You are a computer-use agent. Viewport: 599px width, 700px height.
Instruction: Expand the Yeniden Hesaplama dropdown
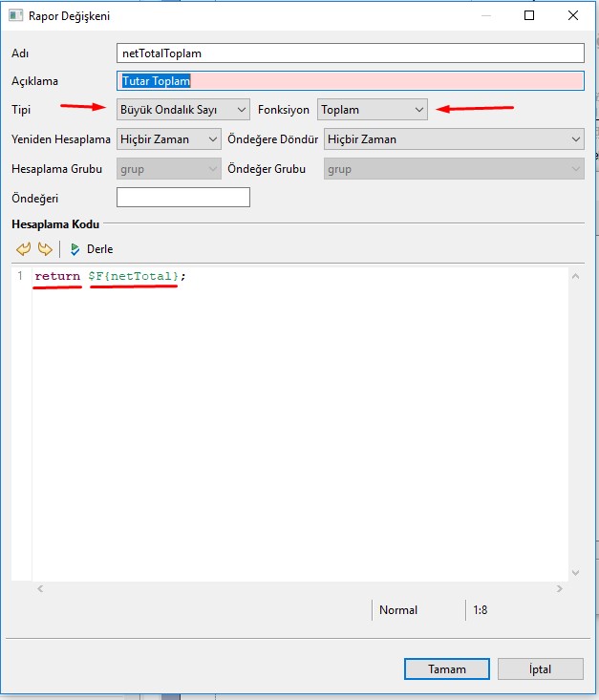click(x=168, y=139)
